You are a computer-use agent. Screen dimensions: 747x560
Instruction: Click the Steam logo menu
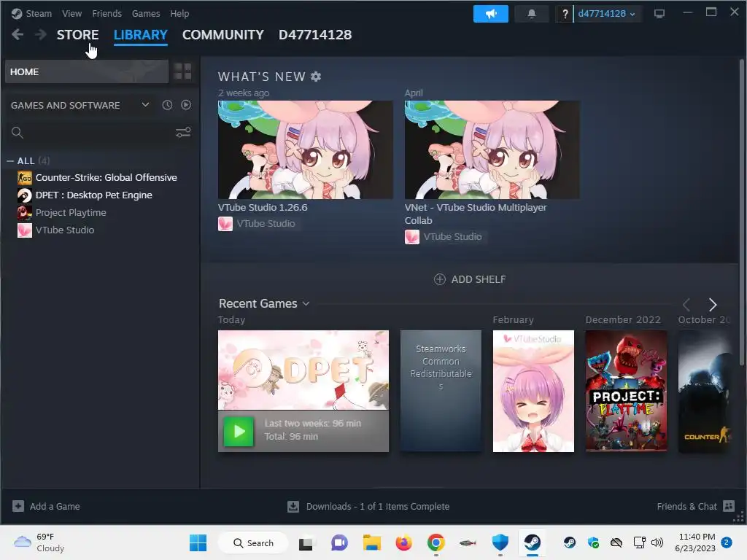pyautogui.click(x=31, y=13)
